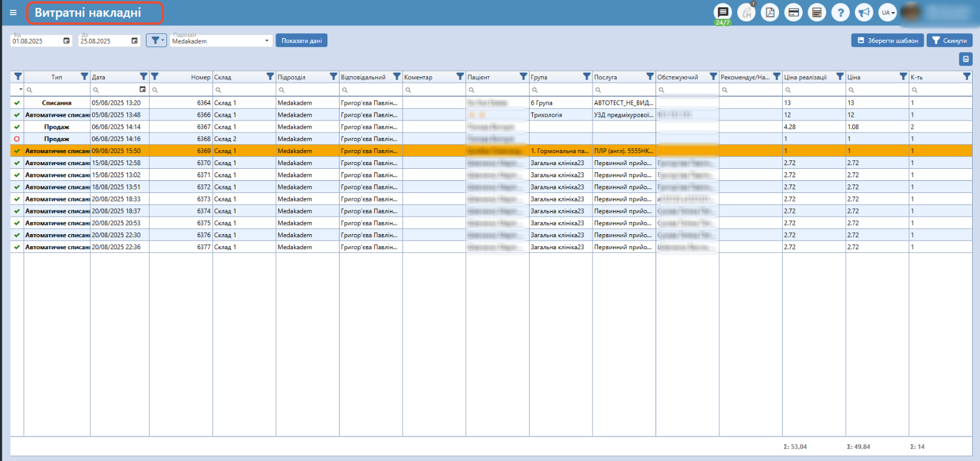Click date cell 20/08/2025 22:30
980x461 pixels.
(x=120, y=235)
